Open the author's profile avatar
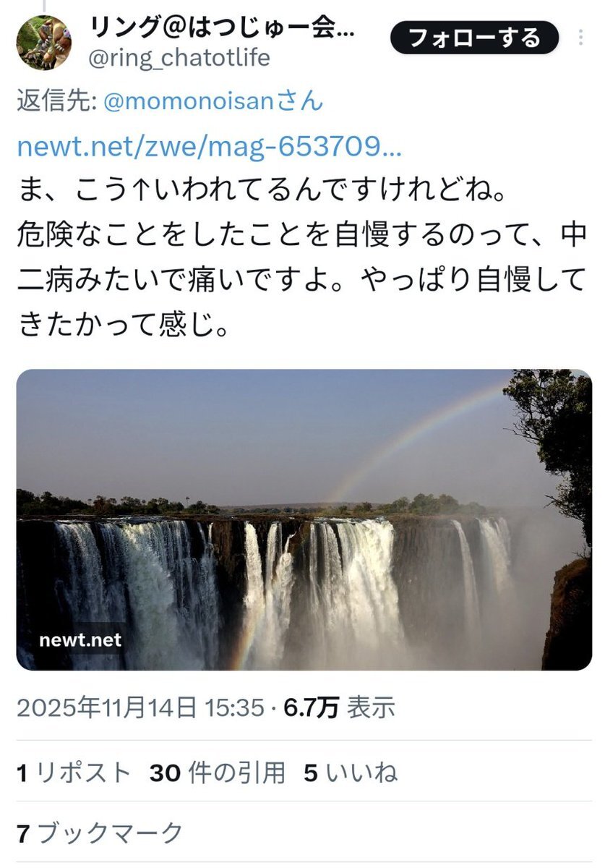This screenshot has width=605, height=868. (x=44, y=43)
